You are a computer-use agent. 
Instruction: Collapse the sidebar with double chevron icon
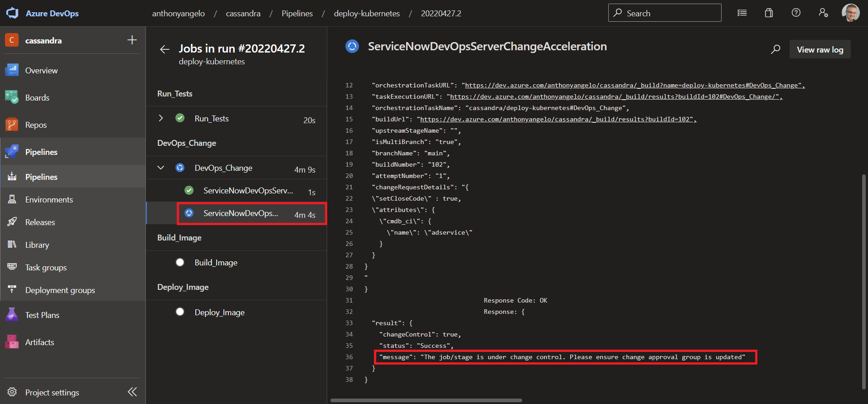[132, 392]
